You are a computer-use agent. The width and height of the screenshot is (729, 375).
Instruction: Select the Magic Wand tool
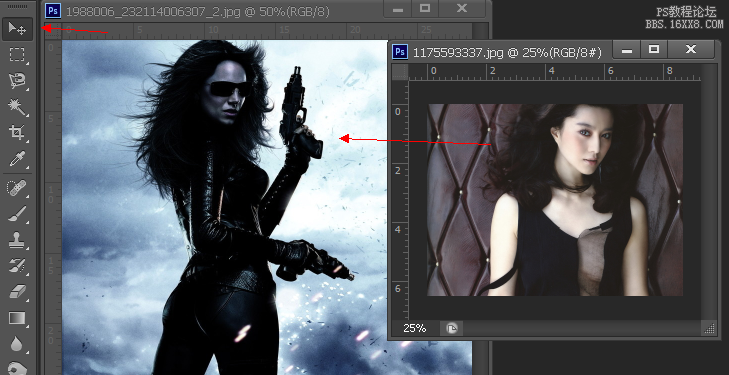pos(17,107)
